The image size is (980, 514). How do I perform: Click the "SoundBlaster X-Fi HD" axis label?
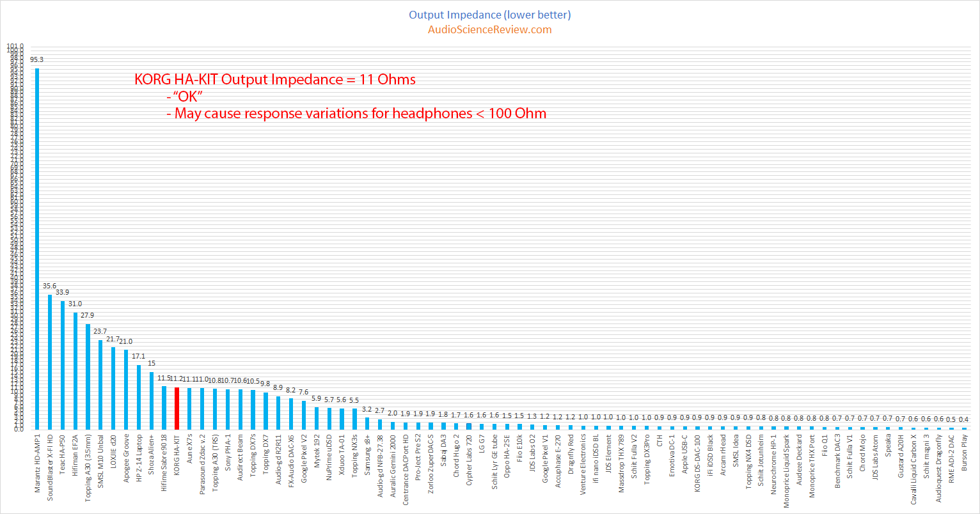point(50,468)
